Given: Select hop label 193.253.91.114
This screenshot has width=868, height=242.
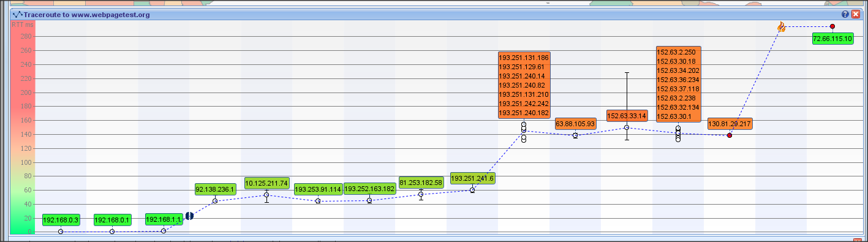Looking at the screenshot, I should pyautogui.click(x=318, y=189).
